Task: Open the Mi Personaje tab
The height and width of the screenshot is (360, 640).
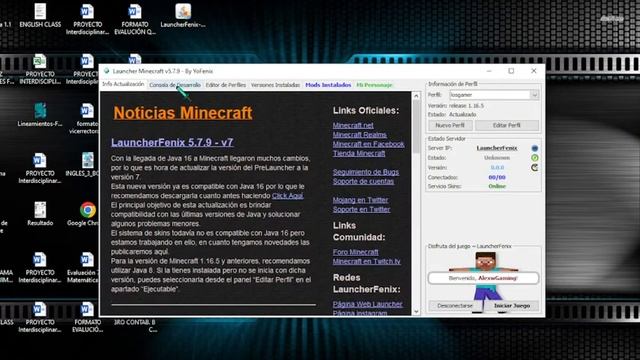Action: point(374,85)
